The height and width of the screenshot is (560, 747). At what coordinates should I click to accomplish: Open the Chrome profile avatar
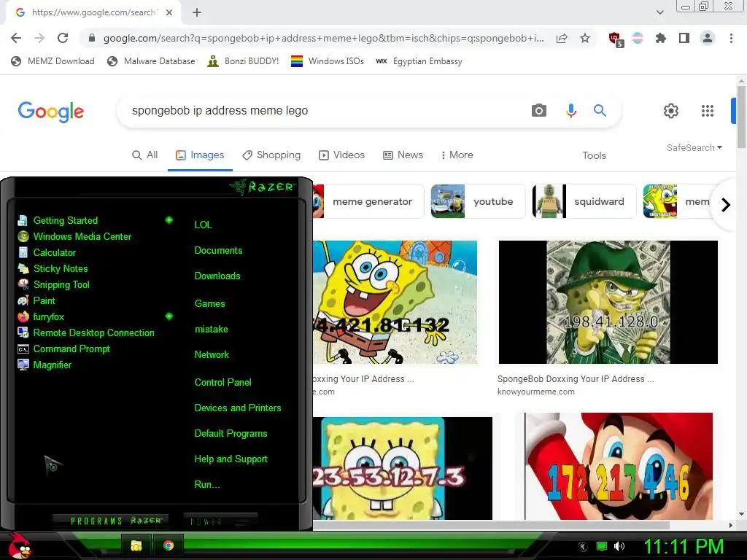coord(708,38)
